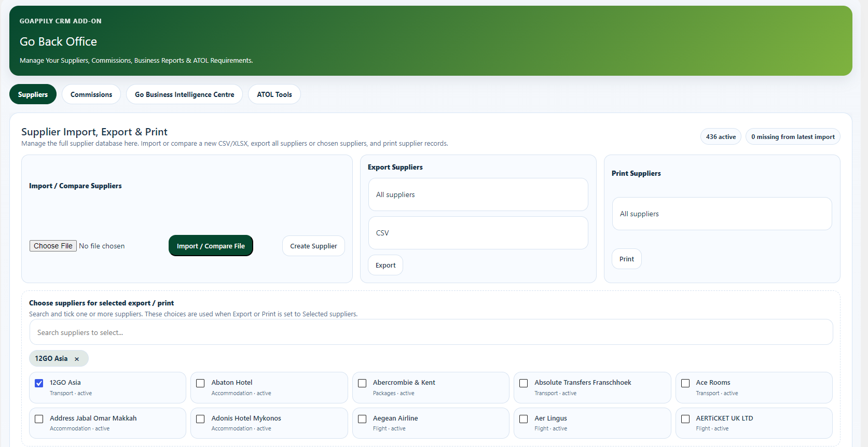
Task: Click the Create Supplier button
Action: click(x=313, y=246)
